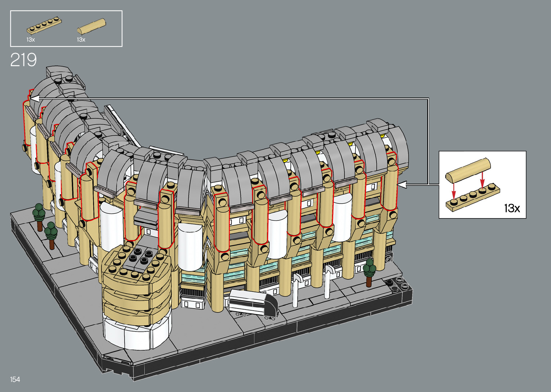Click the studded plate in the callout box

[x=473, y=197]
